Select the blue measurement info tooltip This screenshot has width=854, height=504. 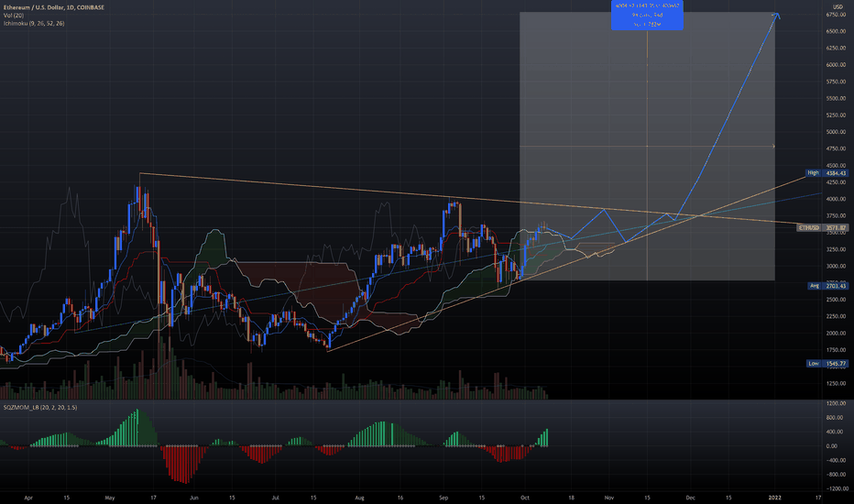[x=647, y=15]
